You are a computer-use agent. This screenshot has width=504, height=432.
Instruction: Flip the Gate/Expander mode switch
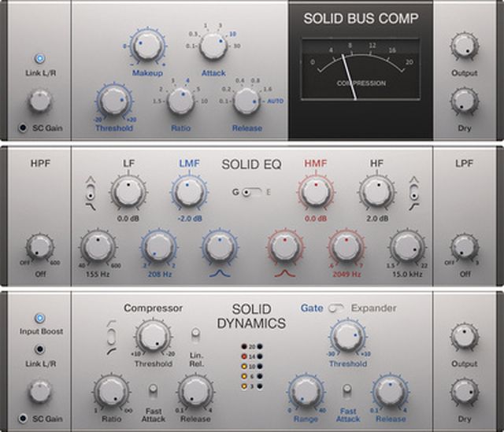(336, 308)
